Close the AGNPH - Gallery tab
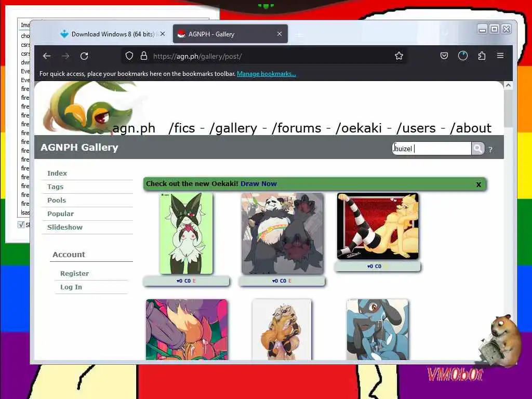The image size is (532, 399). [279, 34]
